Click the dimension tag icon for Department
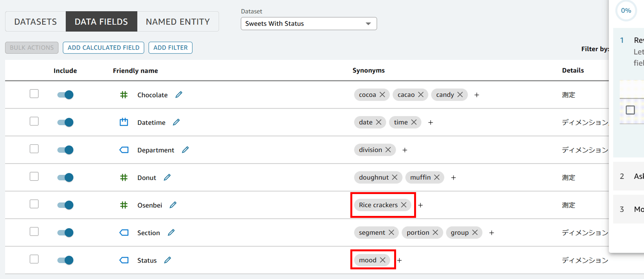The height and width of the screenshot is (279, 644). (x=124, y=150)
